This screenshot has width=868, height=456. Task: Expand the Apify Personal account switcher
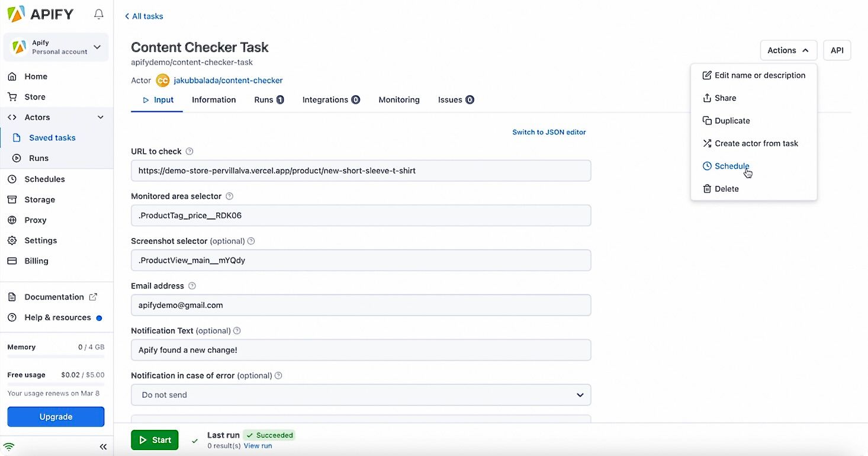click(x=56, y=47)
